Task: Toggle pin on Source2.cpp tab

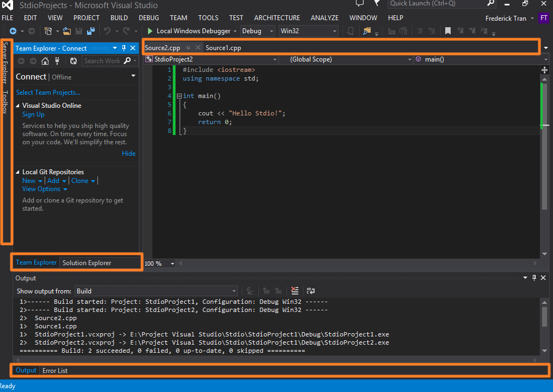Action: point(188,47)
